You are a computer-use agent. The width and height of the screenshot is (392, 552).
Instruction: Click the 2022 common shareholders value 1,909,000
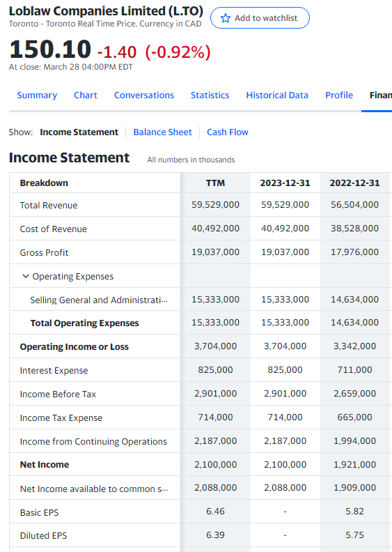click(354, 488)
